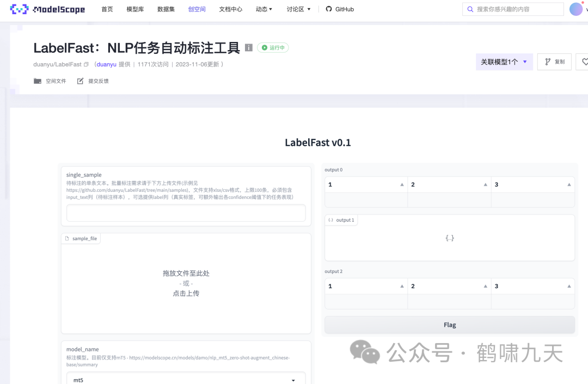Screen dimensions: 588x384
Task: Expand the 关联模型1个 dropdown
Action: [504, 62]
